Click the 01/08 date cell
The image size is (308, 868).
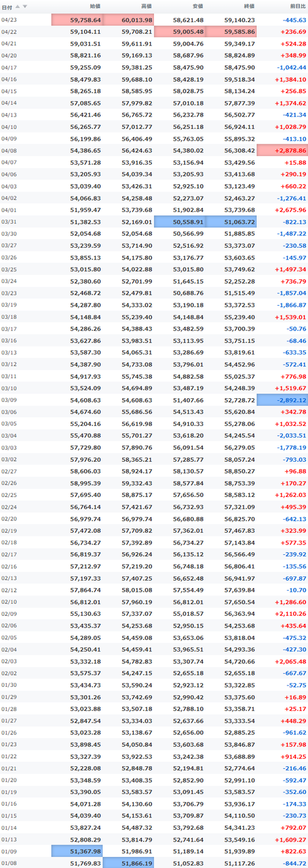pyautogui.click(x=9, y=862)
